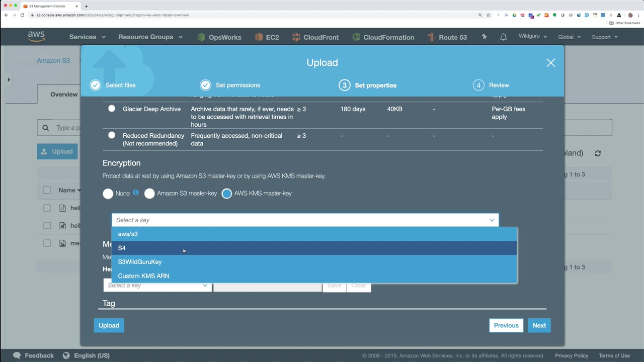Sort by the Name column header
Image resolution: width=644 pixels, height=362 pixels.
[69, 190]
